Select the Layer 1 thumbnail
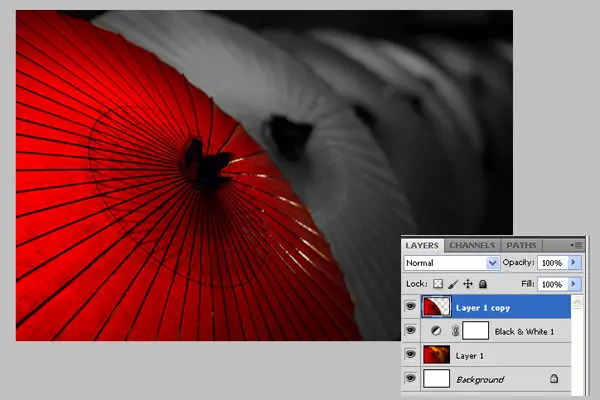The image size is (600, 400). (x=437, y=354)
